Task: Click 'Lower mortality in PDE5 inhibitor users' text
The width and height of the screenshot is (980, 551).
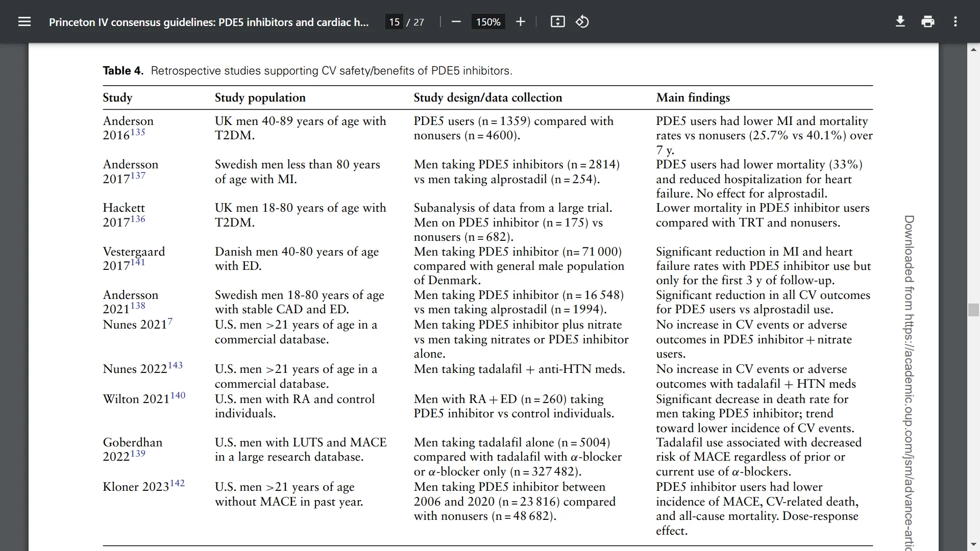Action: pyautogui.click(x=763, y=208)
